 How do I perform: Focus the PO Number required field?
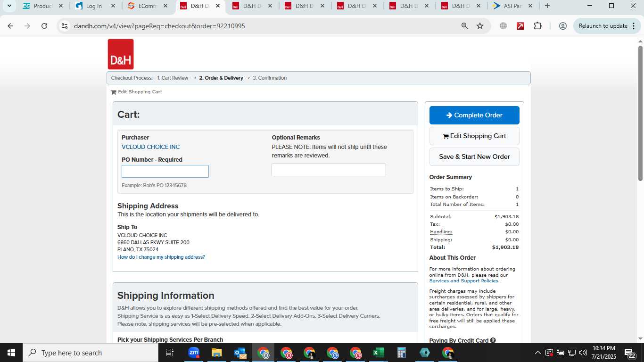coord(165,172)
